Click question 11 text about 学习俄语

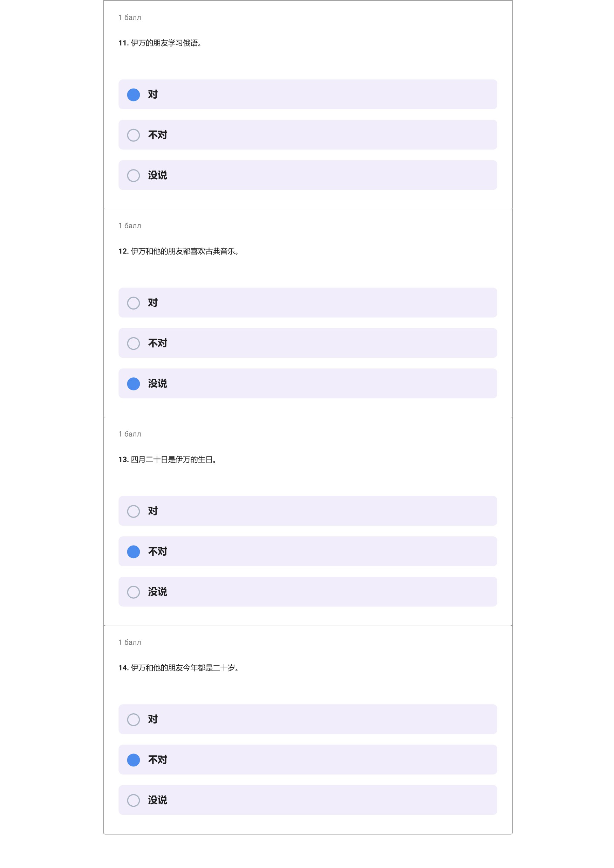(160, 43)
